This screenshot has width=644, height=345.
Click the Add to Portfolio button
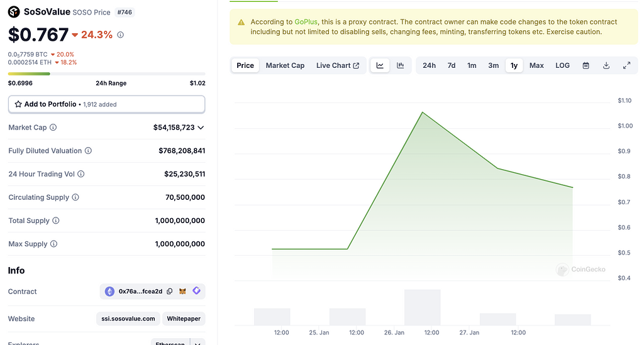[106, 104]
